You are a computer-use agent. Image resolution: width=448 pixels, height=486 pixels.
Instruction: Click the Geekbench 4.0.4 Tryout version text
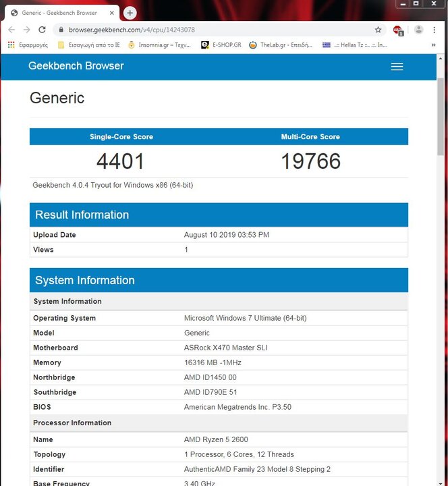tap(113, 185)
